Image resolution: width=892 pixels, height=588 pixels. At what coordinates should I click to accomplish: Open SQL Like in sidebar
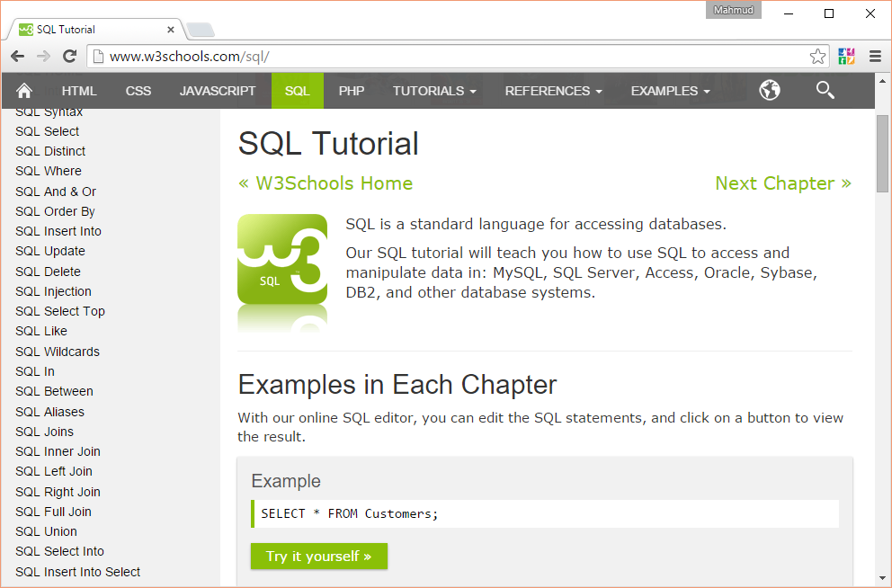click(x=41, y=331)
